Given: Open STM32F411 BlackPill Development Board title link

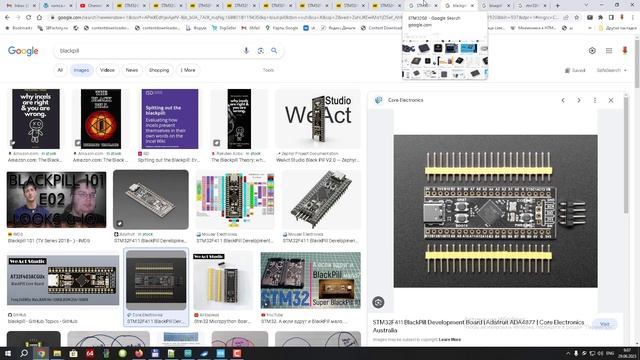Looking at the screenshot, I should point(478,326).
